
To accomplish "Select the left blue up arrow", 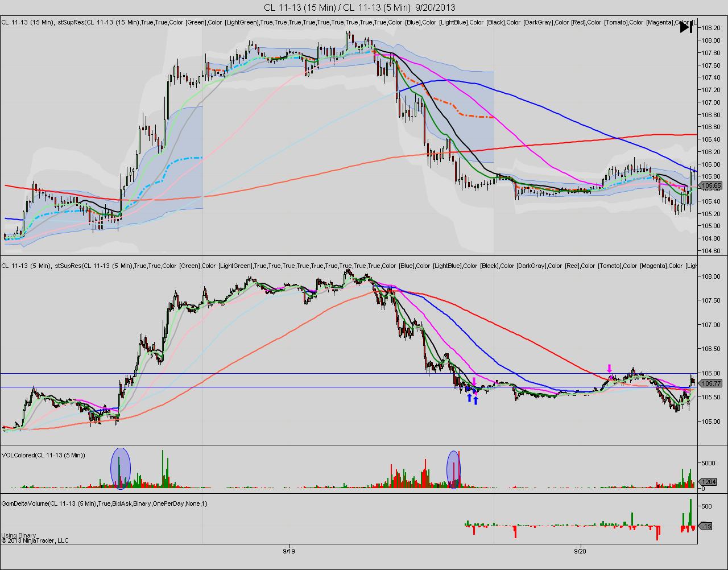I will pyautogui.click(x=469, y=398).
